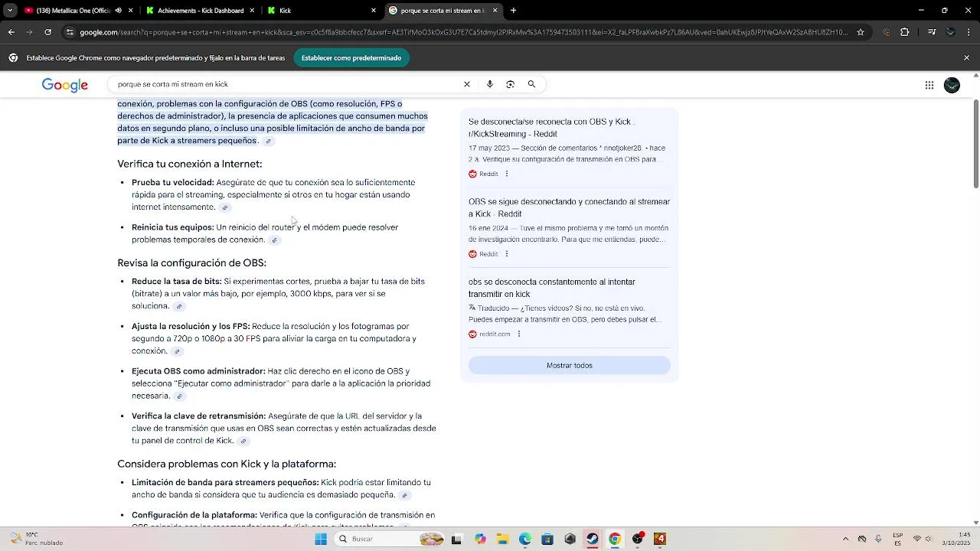
Task: Mute the Metallica YouTube tab audio
Action: [118, 11]
